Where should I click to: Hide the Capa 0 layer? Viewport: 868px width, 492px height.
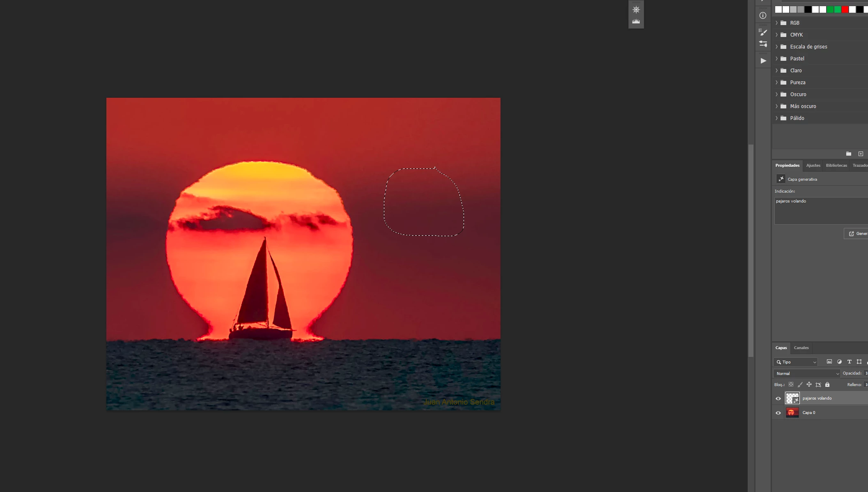[x=778, y=413]
